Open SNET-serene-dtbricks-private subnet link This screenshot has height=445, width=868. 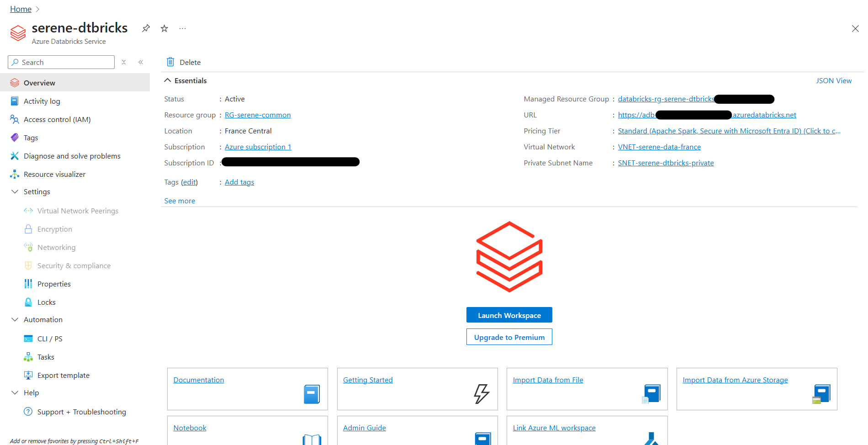point(666,163)
